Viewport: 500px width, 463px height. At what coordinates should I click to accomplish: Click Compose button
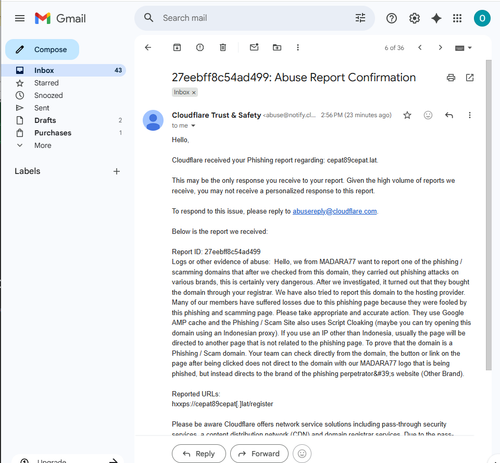pyautogui.click(x=42, y=49)
